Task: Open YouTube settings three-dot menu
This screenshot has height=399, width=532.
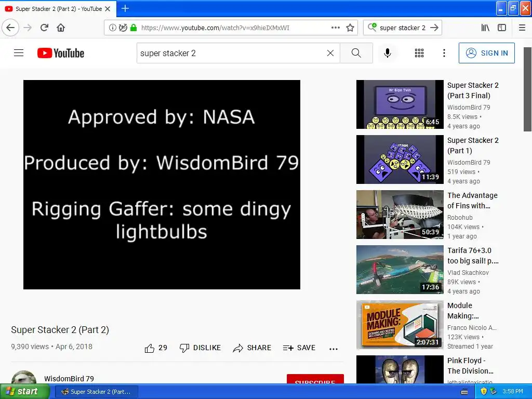Action: 444,53
